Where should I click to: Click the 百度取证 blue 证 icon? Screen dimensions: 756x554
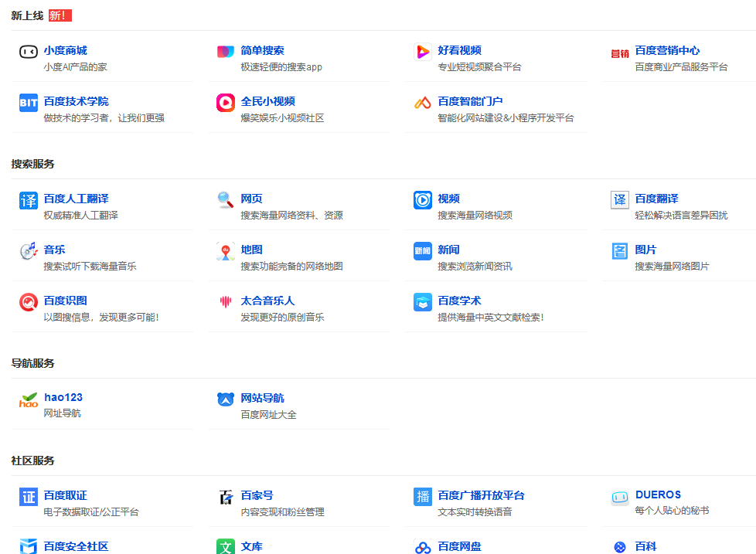[x=29, y=497]
